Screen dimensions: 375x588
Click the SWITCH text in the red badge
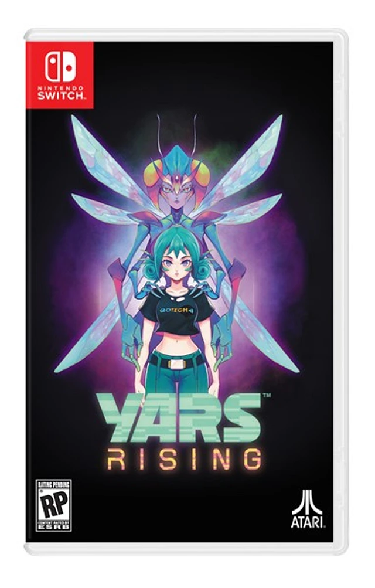tap(60, 95)
